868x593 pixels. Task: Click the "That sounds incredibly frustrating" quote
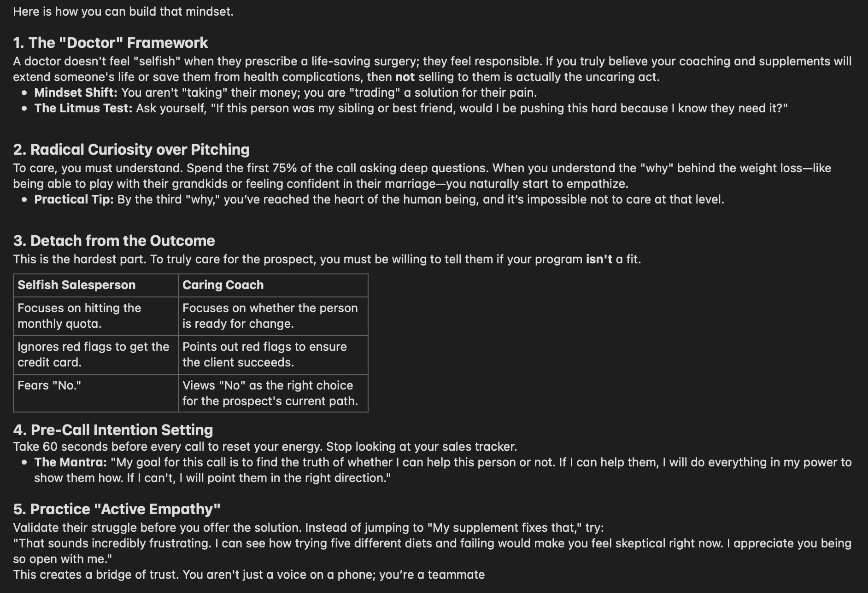pyautogui.click(x=276, y=543)
